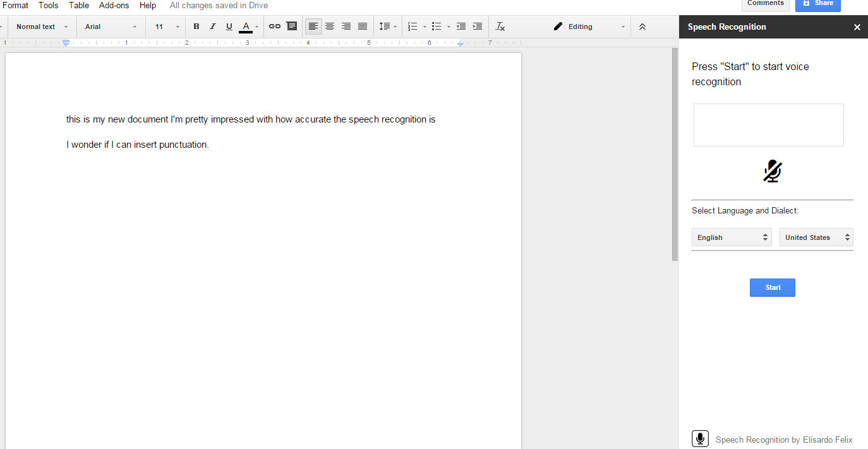Open the Editing mode dropdown

(589, 27)
